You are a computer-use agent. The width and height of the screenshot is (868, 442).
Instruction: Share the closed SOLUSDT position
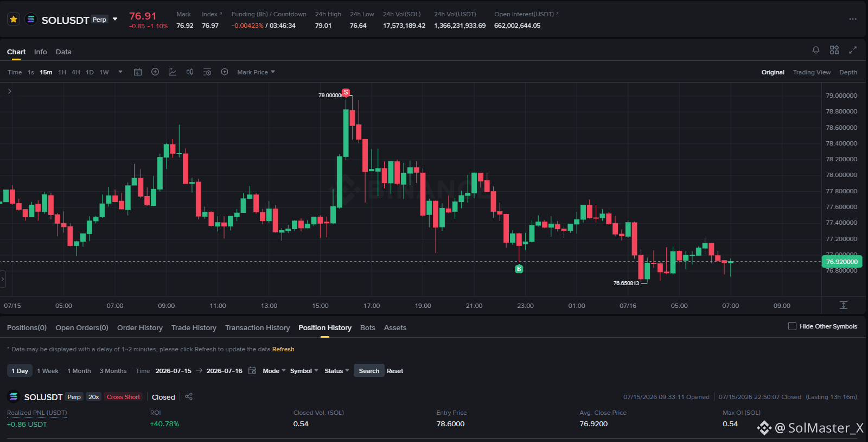click(189, 396)
